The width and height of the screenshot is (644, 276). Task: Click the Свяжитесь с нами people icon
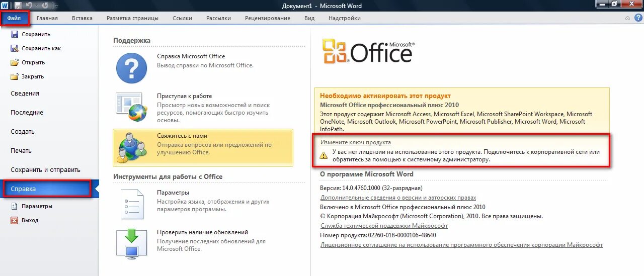132,147
